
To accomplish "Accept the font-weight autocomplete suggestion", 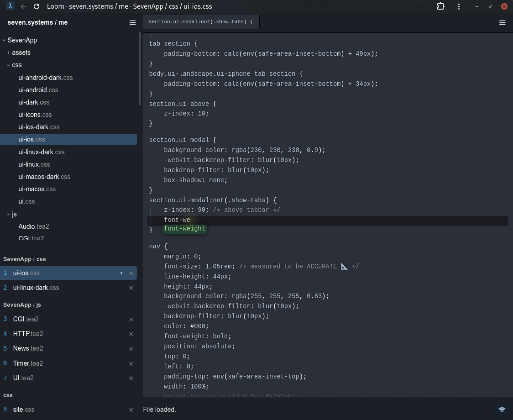I will click(184, 229).
